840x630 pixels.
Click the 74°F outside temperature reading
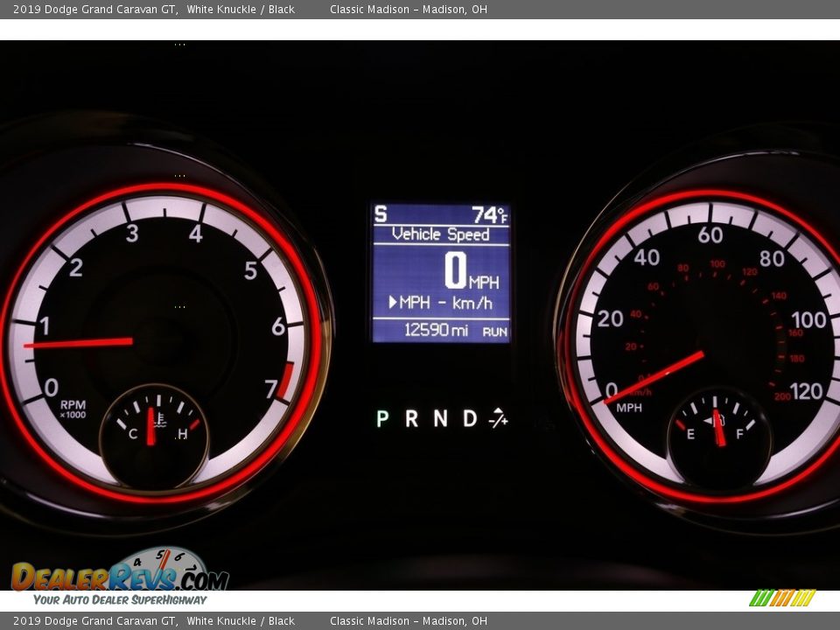coord(489,215)
